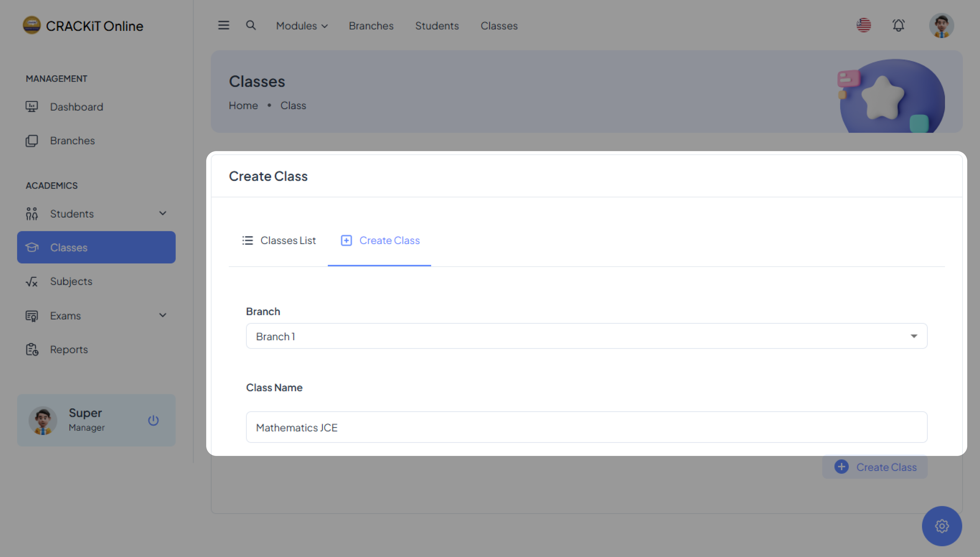This screenshot has height=557, width=980.
Task: Click the power logout icon
Action: point(153,420)
